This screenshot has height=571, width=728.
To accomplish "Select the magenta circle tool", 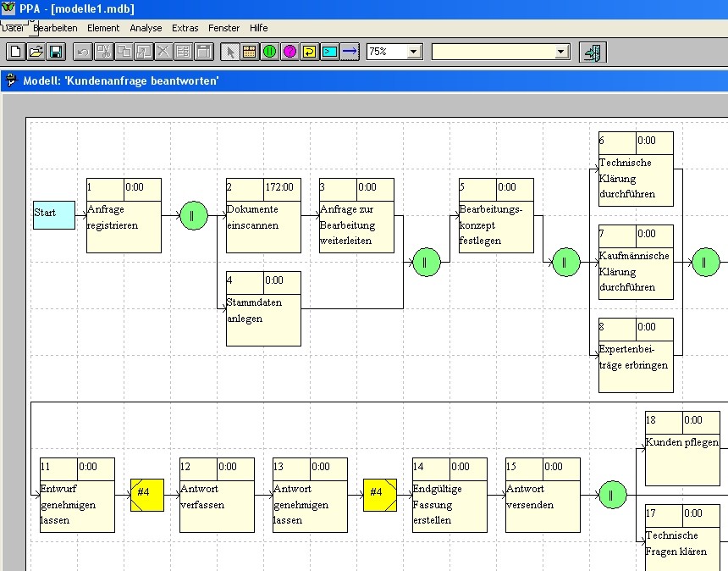I will pyautogui.click(x=290, y=53).
